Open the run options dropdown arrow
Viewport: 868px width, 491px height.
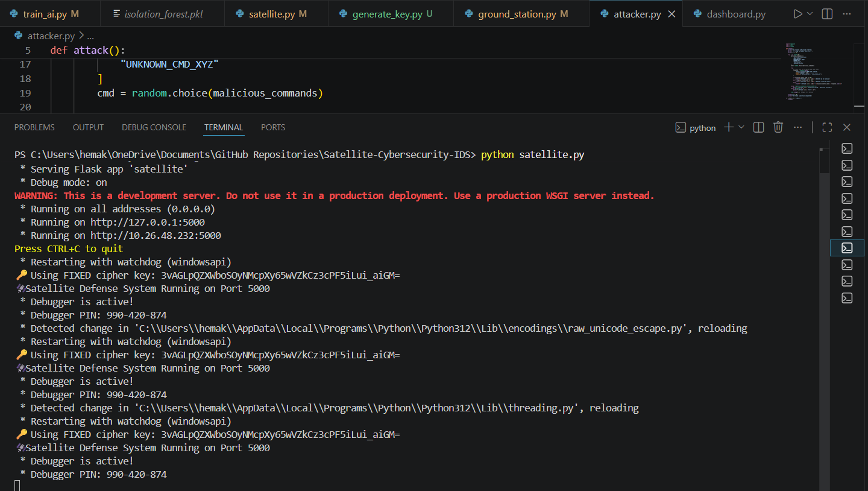(x=810, y=14)
